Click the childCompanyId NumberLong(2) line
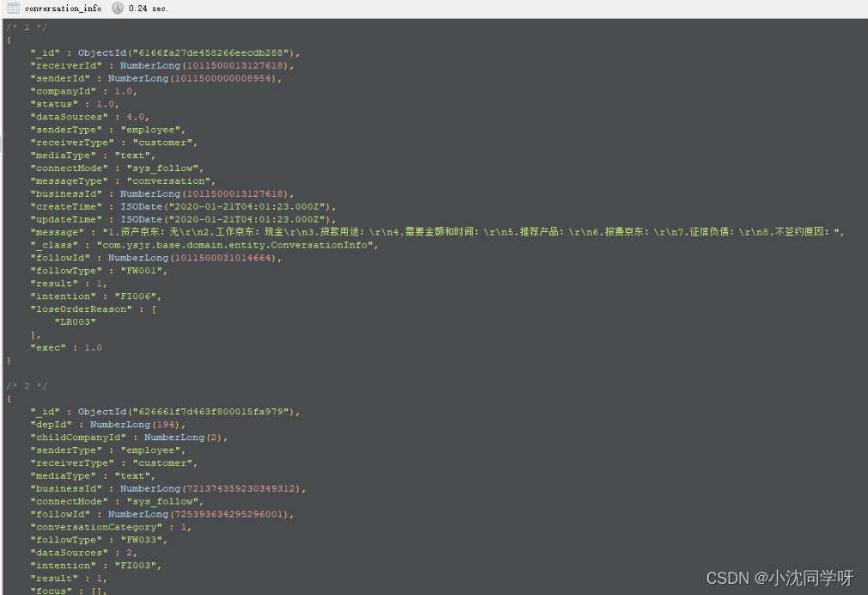 (x=130, y=437)
